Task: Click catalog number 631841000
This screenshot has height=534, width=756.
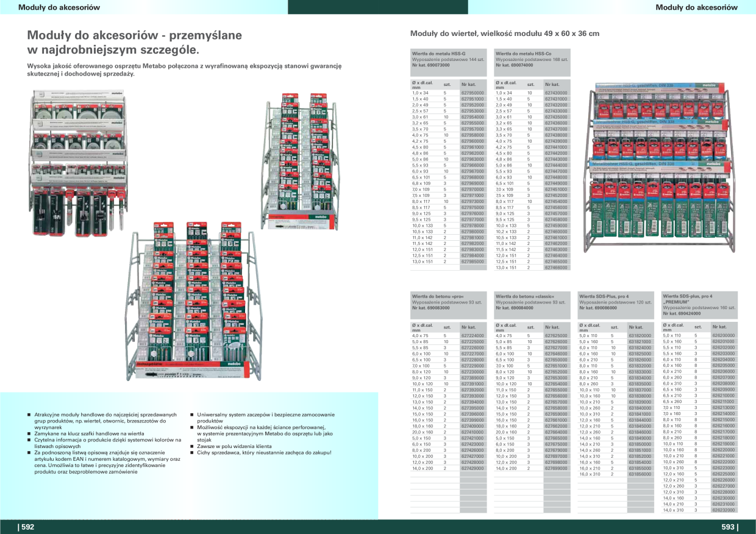Action: [640, 414]
